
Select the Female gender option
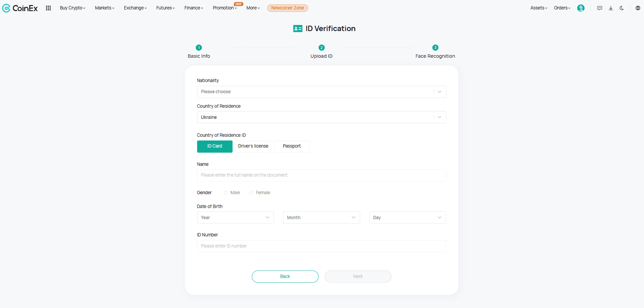(x=260, y=193)
